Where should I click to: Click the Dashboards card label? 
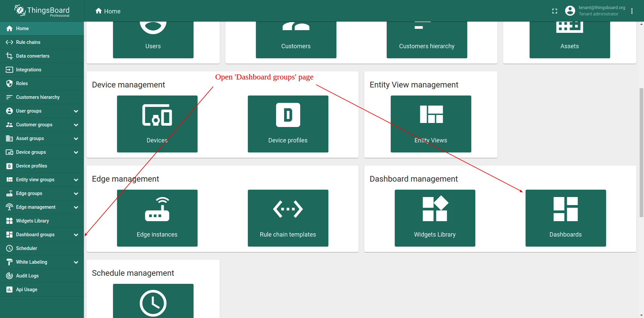pyautogui.click(x=566, y=235)
